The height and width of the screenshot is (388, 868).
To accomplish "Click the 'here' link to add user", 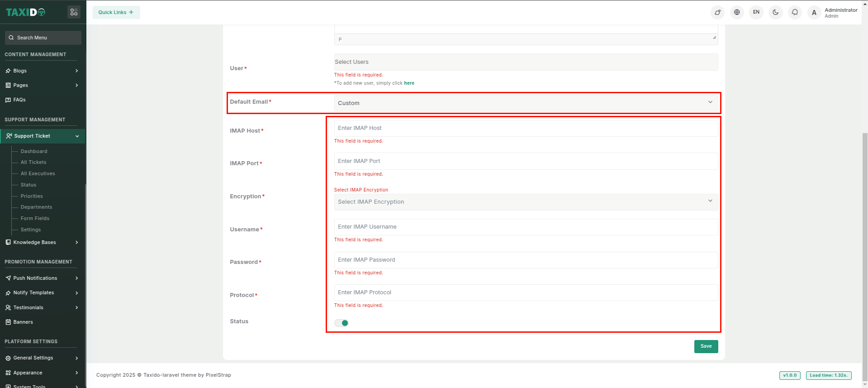I will click(x=409, y=83).
